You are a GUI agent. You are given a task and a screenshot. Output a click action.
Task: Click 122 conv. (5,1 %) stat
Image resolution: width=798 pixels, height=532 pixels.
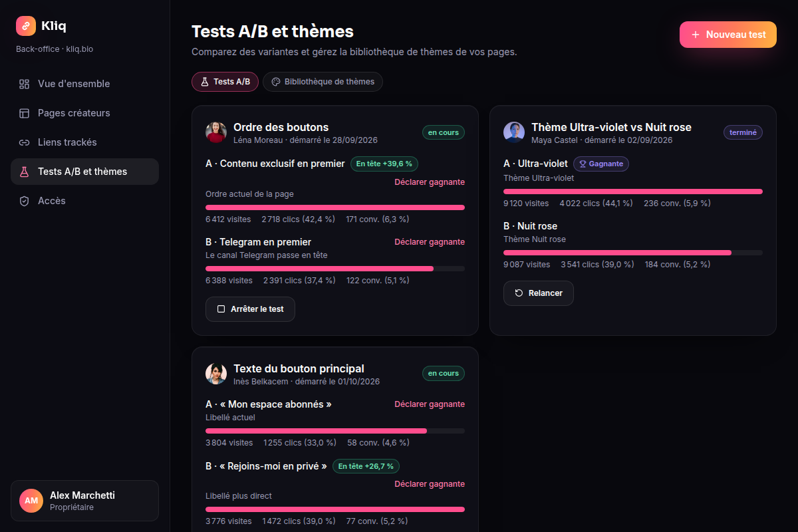coord(378,281)
